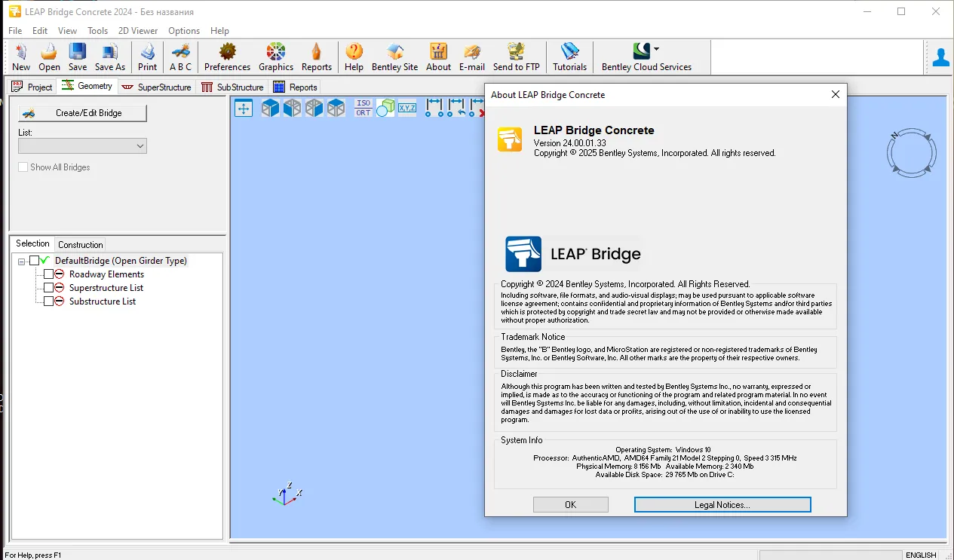This screenshot has height=560, width=954.
Task: Toggle the Show All Bridges checkbox
Action: coord(23,167)
